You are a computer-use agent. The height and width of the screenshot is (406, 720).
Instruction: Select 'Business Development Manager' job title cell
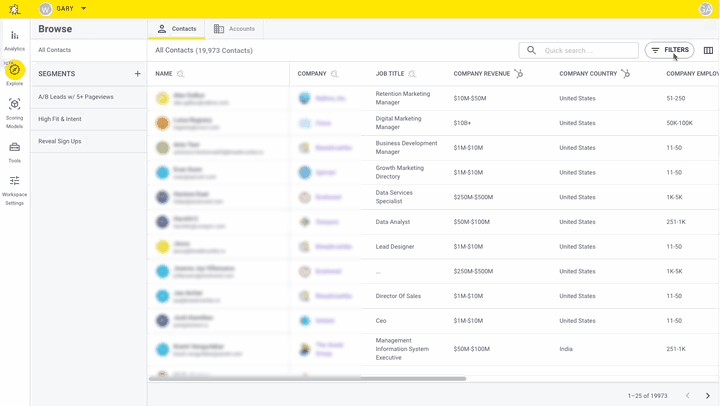(406, 147)
